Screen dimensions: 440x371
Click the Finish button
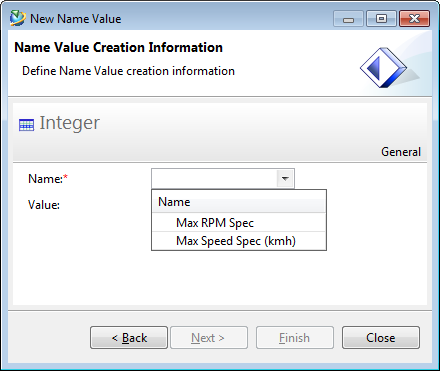[x=295, y=338]
